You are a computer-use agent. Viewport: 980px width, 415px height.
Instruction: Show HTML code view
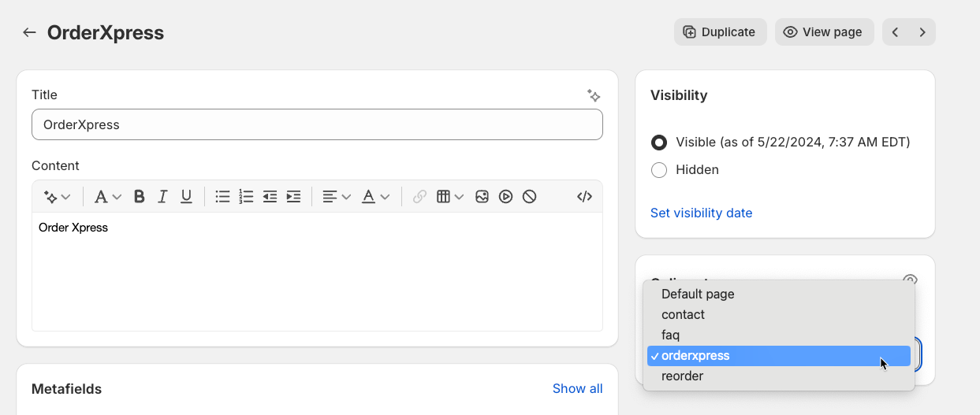(x=584, y=197)
